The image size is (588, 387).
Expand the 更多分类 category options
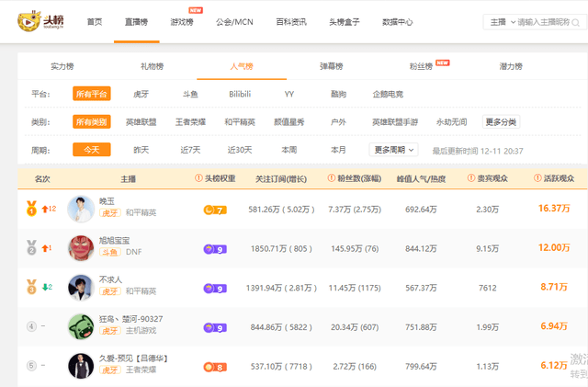(501, 121)
